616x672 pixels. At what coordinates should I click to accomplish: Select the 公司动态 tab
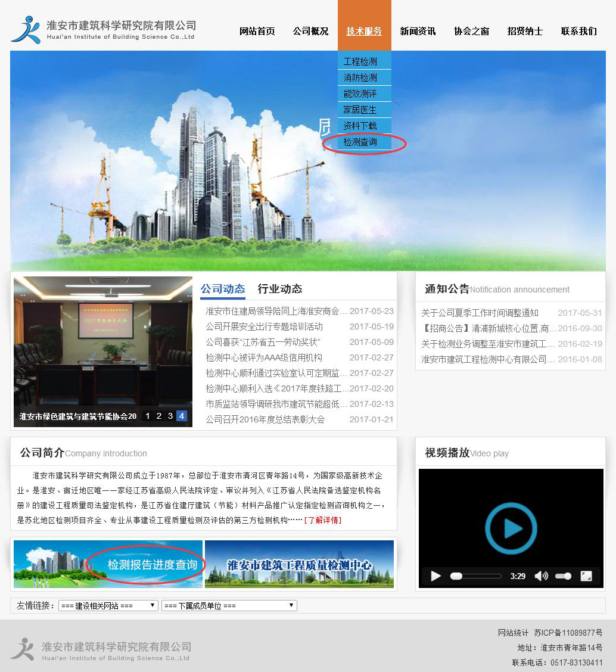(223, 288)
